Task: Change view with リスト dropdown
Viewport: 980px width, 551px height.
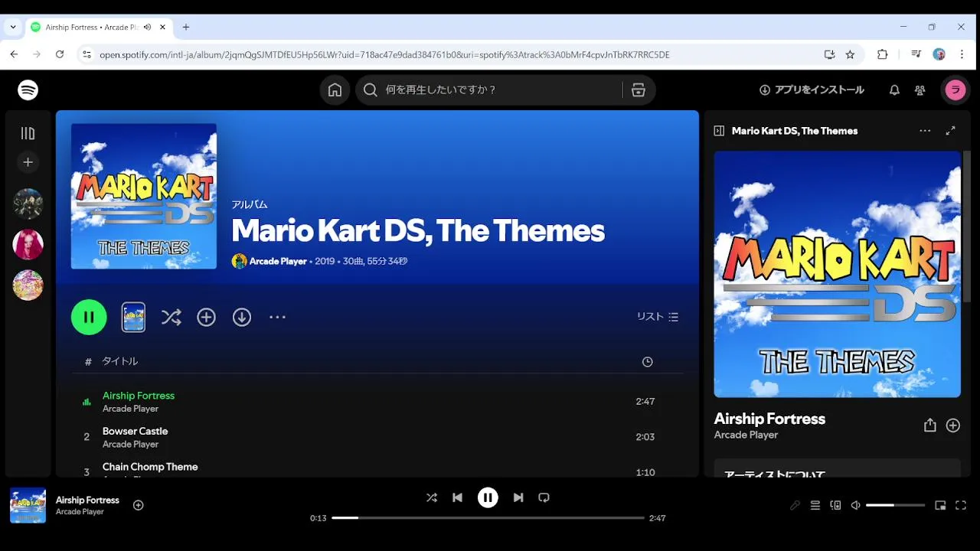Action: 658,317
